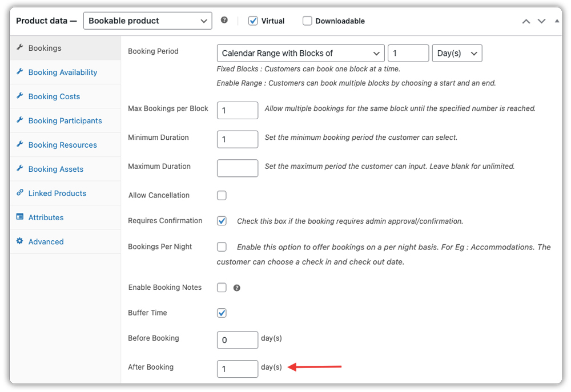This screenshot has height=392, width=571.
Task: Uncheck the Virtual checkbox
Action: (x=253, y=21)
